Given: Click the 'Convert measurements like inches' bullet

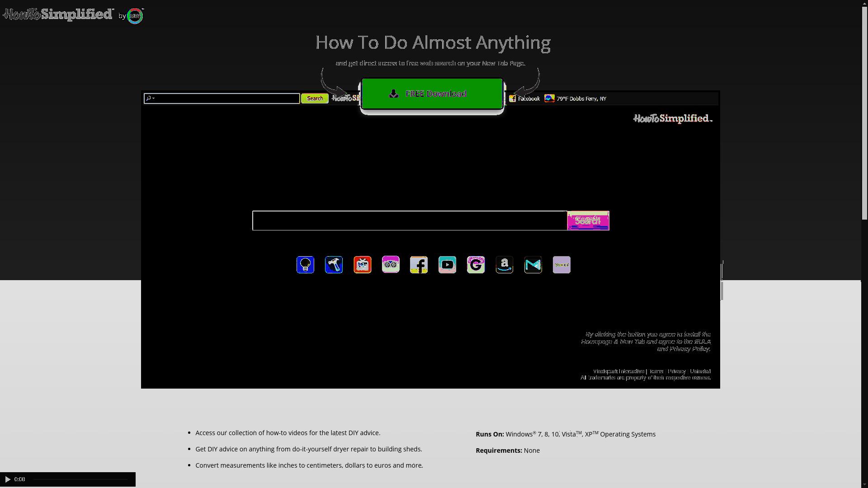Looking at the screenshot, I should pyautogui.click(x=309, y=465).
